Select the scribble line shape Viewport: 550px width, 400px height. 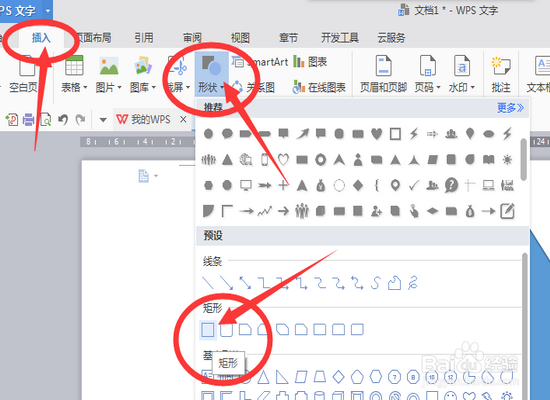point(413,282)
